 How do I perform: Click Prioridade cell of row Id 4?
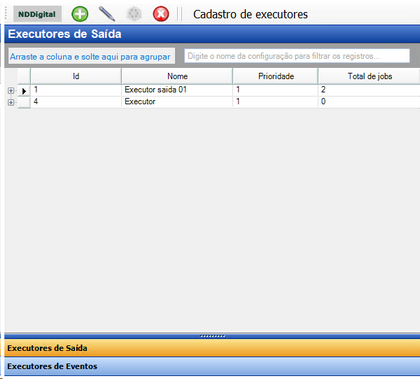pos(275,102)
